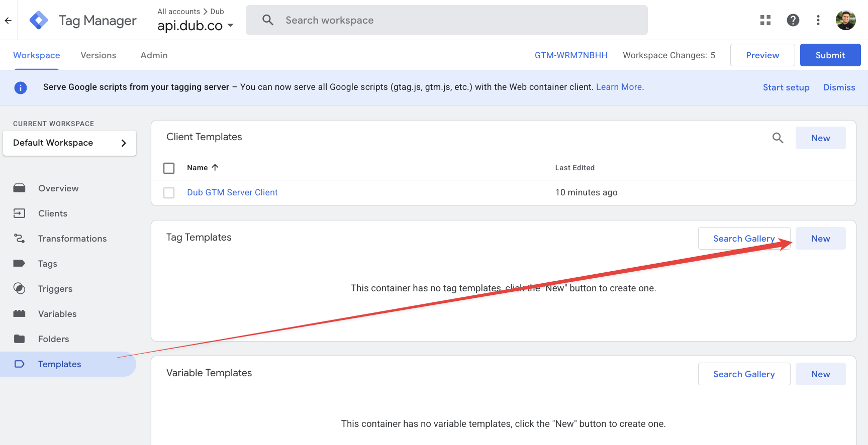Viewport: 868px width, 445px height.
Task: Click the search magnifier in top bar
Action: [268, 20]
